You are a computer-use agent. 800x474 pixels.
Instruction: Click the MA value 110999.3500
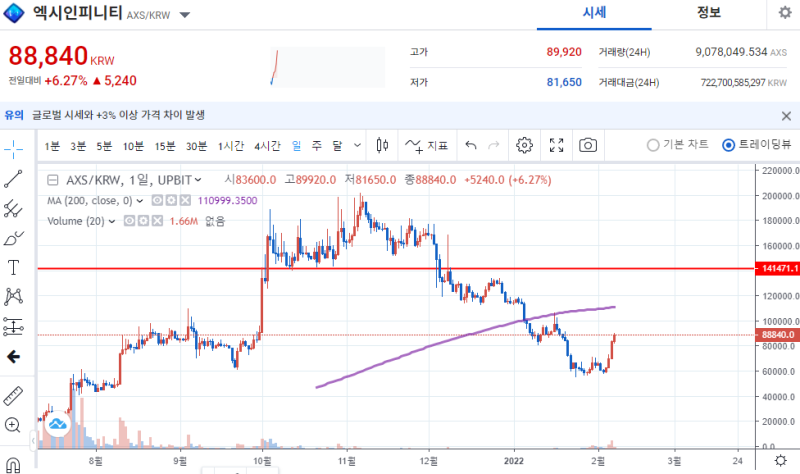(x=228, y=201)
